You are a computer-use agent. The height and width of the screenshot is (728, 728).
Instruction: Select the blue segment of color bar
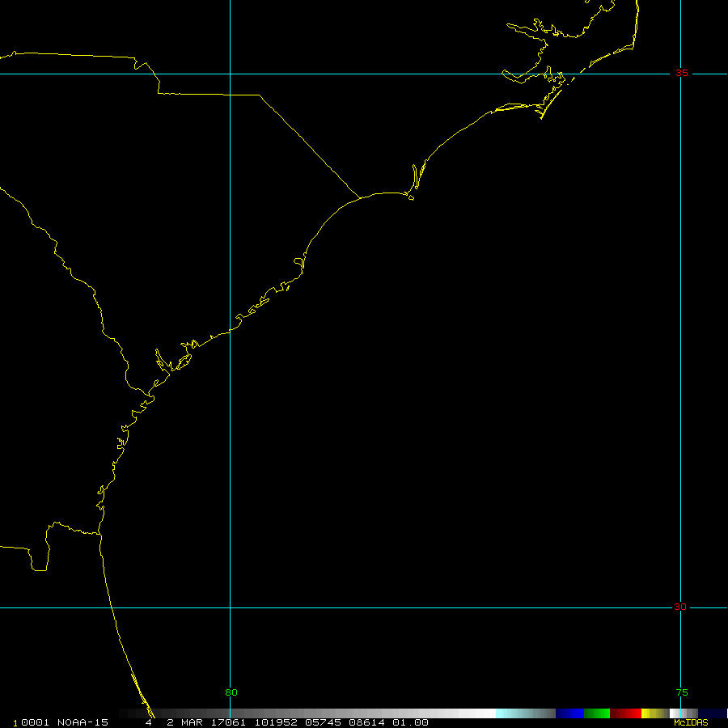[x=569, y=713]
